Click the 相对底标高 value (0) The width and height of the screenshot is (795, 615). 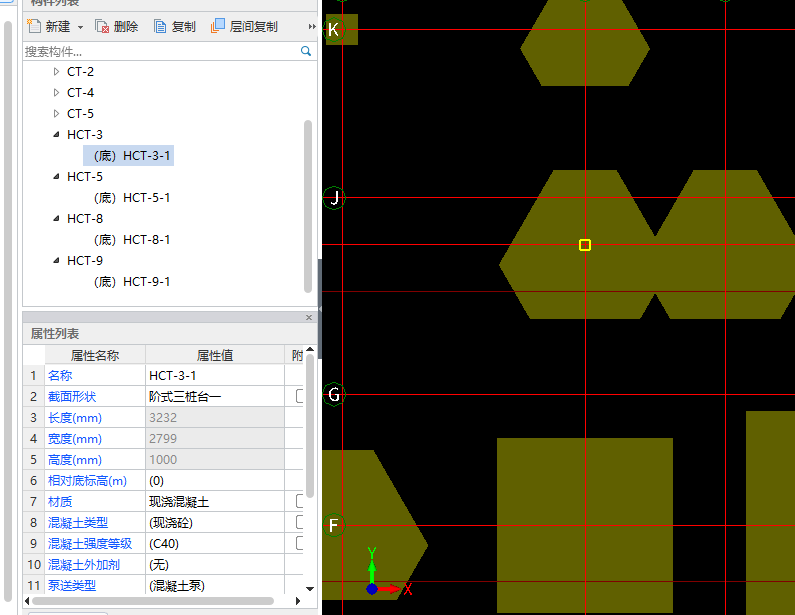coord(215,481)
